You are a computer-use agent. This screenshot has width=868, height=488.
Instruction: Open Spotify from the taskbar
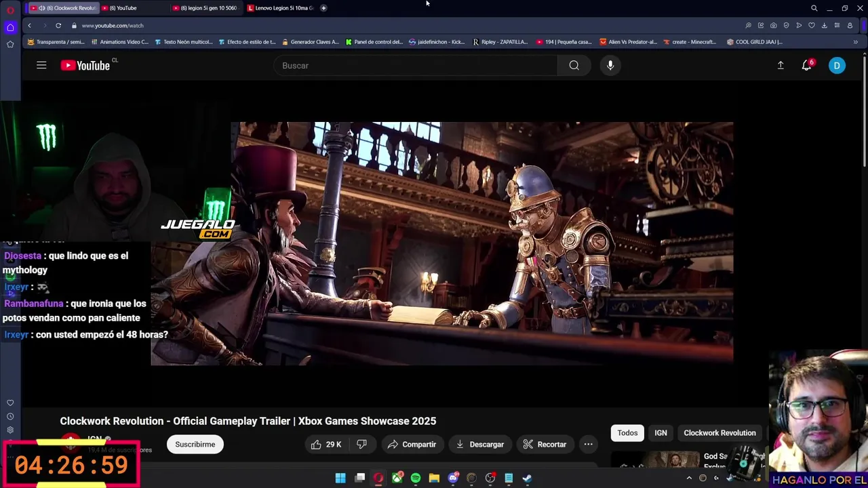[x=416, y=478]
